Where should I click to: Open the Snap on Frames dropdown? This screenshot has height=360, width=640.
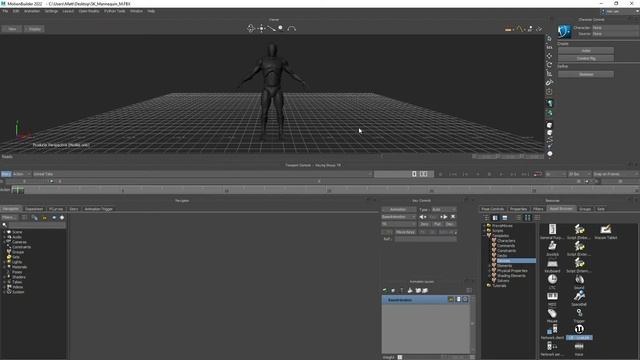(x=616, y=174)
